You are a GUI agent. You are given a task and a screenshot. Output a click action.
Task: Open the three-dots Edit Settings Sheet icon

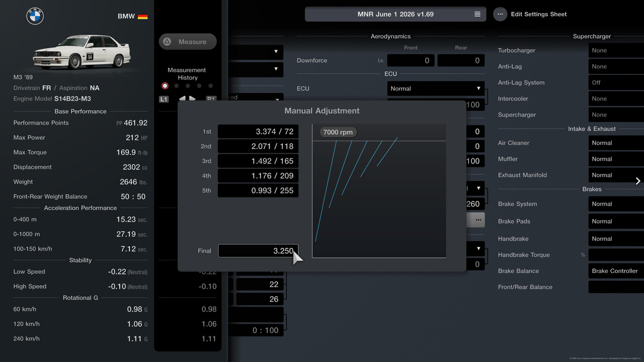point(500,14)
